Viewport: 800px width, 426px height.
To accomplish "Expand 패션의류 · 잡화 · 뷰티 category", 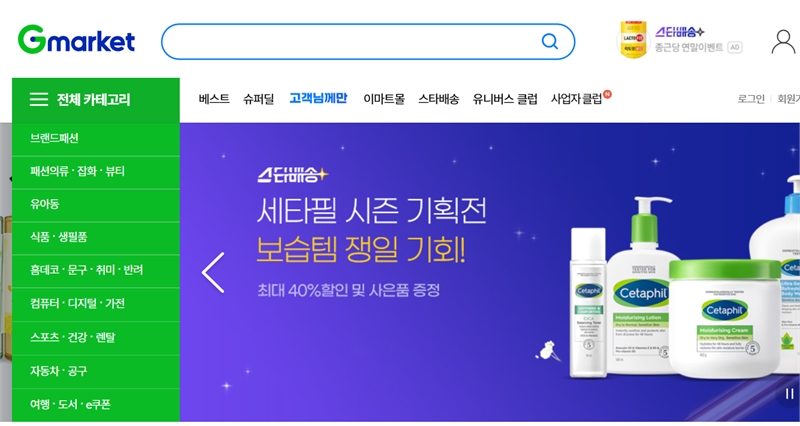I will coord(96,172).
